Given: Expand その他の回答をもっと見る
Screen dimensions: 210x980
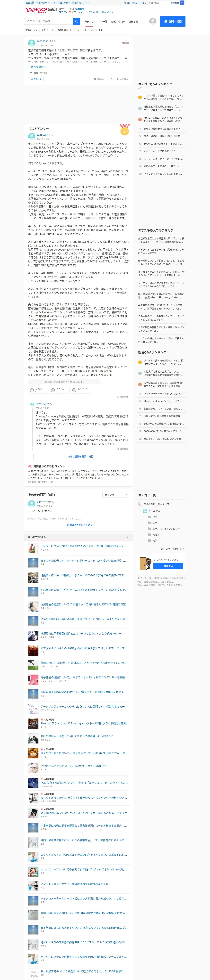Looking at the screenshot, I should pyautogui.click(x=79, y=525).
